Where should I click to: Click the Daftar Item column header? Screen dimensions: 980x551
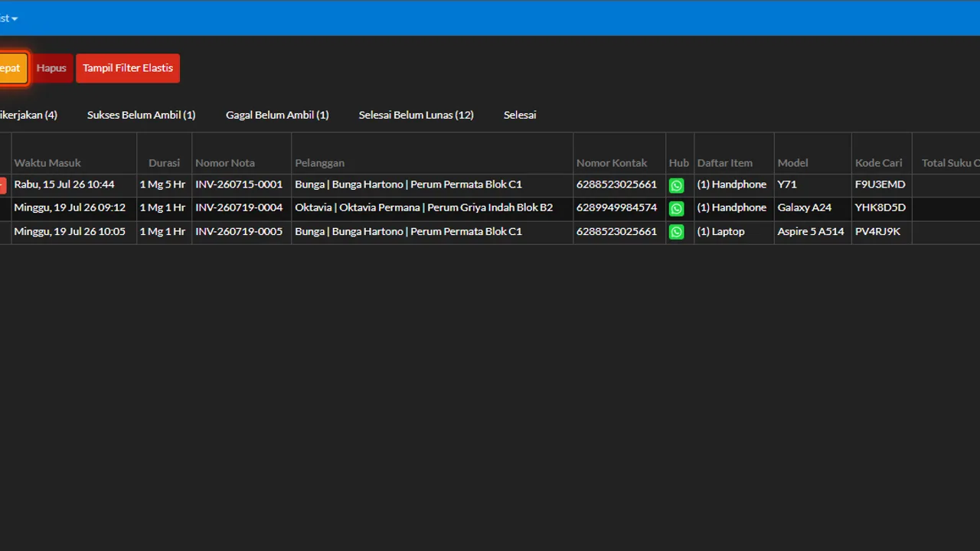point(725,162)
